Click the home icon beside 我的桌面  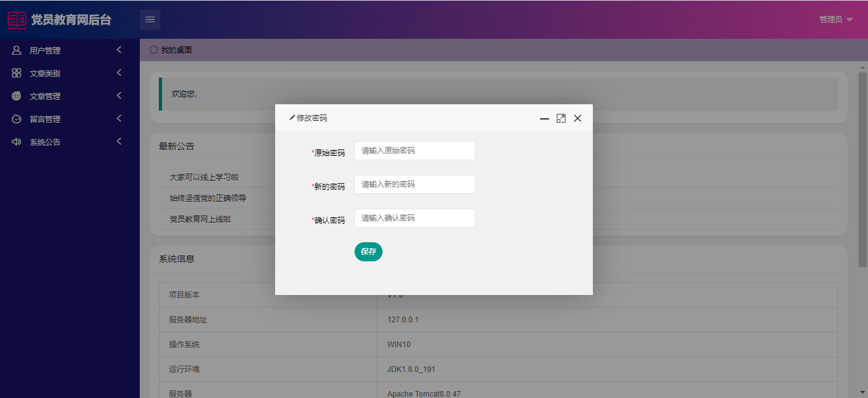(x=153, y=49)
